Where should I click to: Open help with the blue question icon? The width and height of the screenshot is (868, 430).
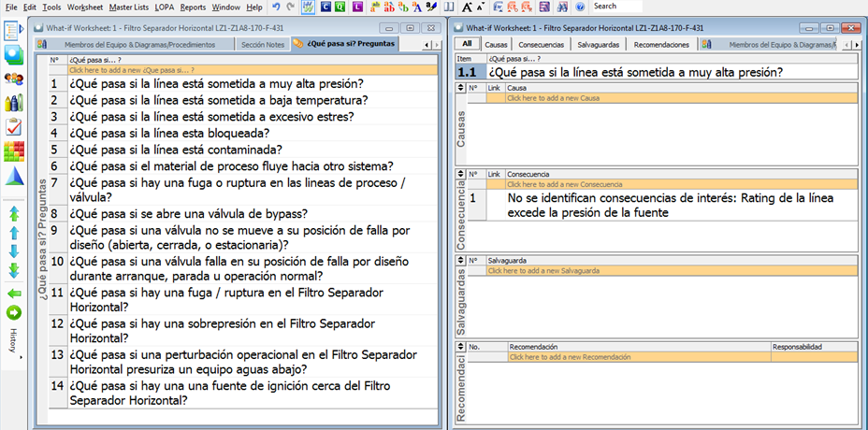[580, 7]
